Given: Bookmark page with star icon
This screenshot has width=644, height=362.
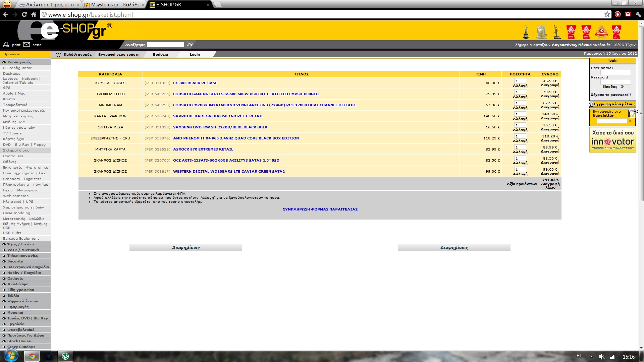Looking at the screenshot, I should coord(607,14).
